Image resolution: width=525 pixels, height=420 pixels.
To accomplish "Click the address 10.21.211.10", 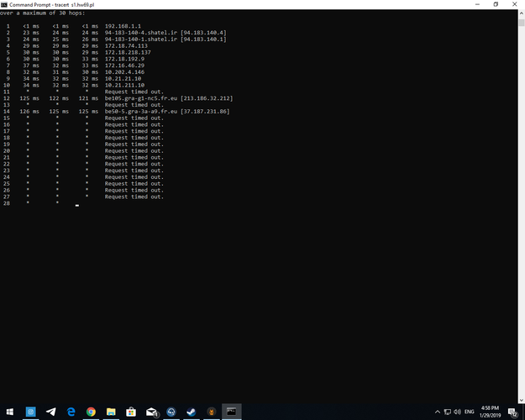I will (124, 86).
